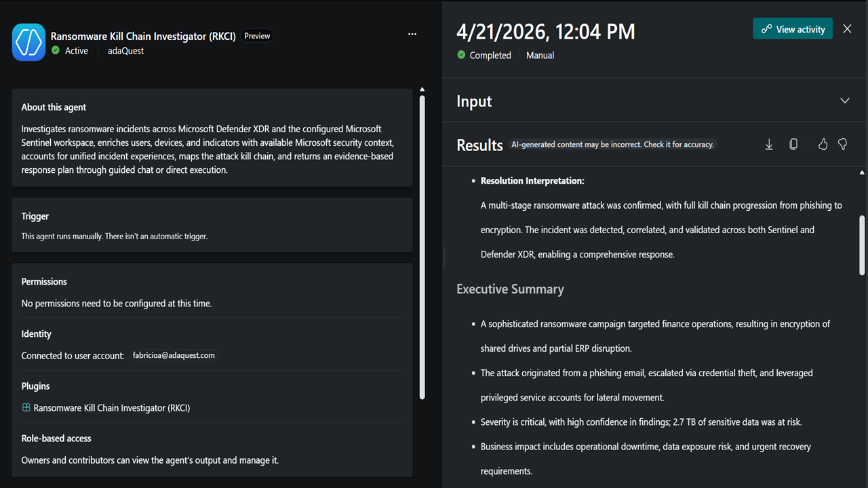Click the Manual run type label
This screenshot has height=488, width=868.
click(540, 56)
